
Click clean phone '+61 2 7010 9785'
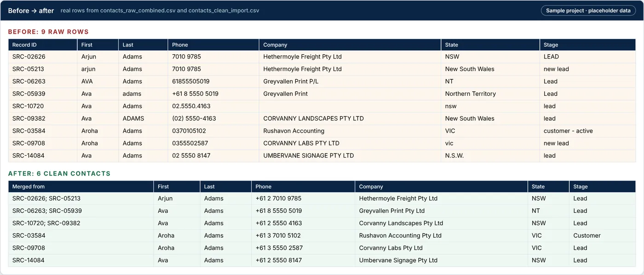(x=303, y=199)
